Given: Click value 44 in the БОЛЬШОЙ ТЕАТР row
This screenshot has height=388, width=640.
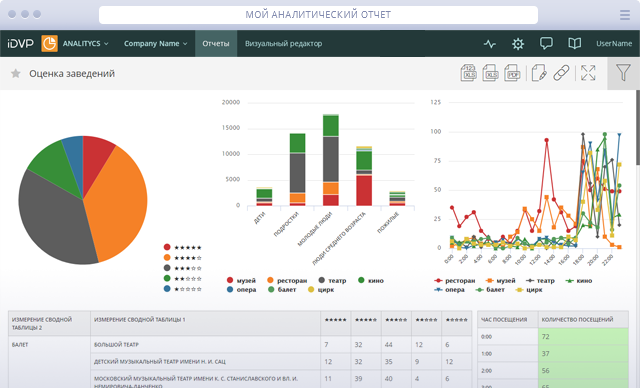Looking at the screenshot, I should tap(396, 345).
